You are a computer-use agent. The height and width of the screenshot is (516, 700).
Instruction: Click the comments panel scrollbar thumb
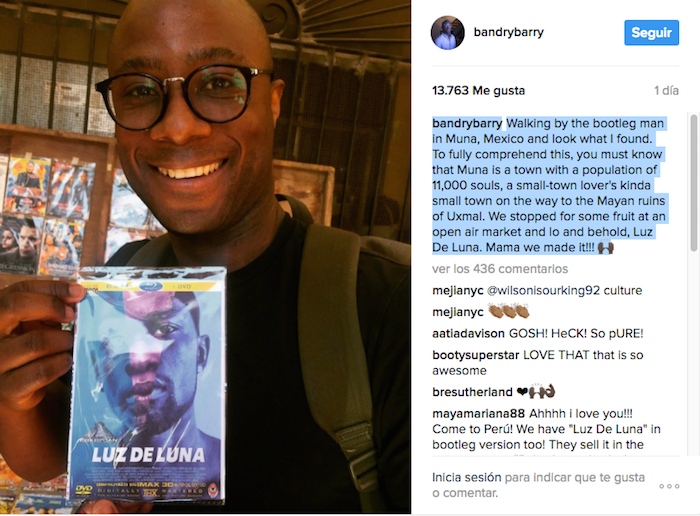click(693, 183)
